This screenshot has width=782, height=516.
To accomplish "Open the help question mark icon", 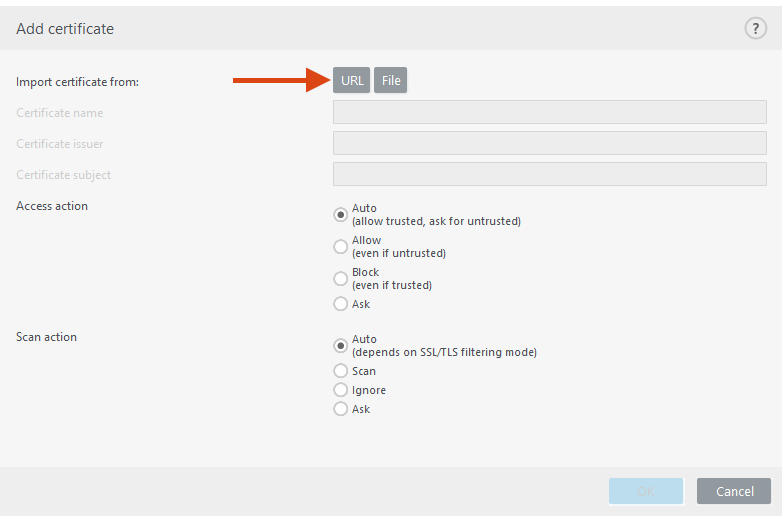I will 755,29.
